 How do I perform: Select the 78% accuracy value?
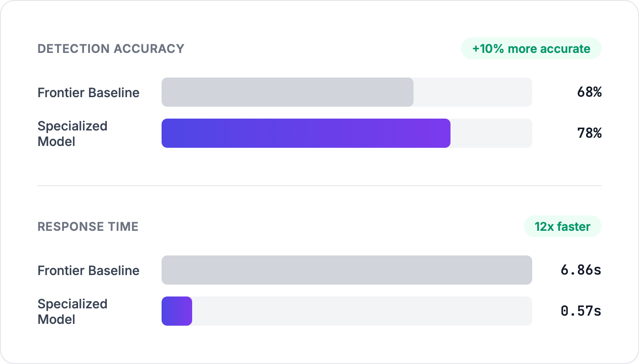[589, 134]
